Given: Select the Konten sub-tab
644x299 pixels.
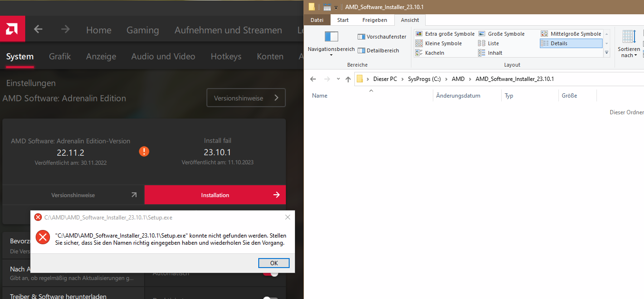Looking at the screenshot, I should click(270, 56).
